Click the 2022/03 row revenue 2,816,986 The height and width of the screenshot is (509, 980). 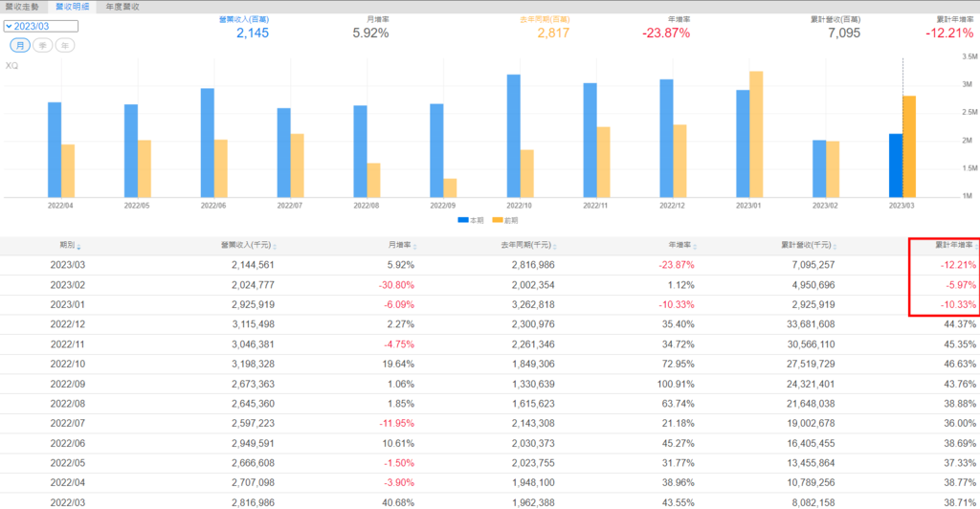[253, 502]
